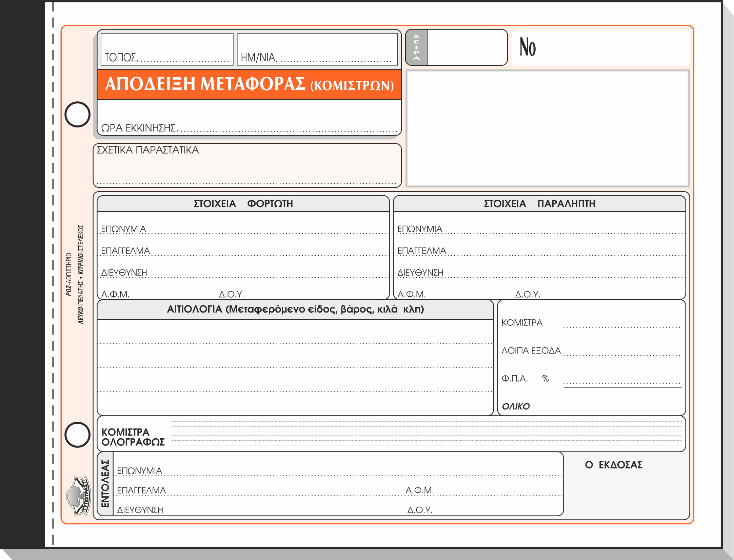The image size is (734, 560).
Task: Click the vertical ΣΕΙΡΑ label box
Action: coord(417,47)
